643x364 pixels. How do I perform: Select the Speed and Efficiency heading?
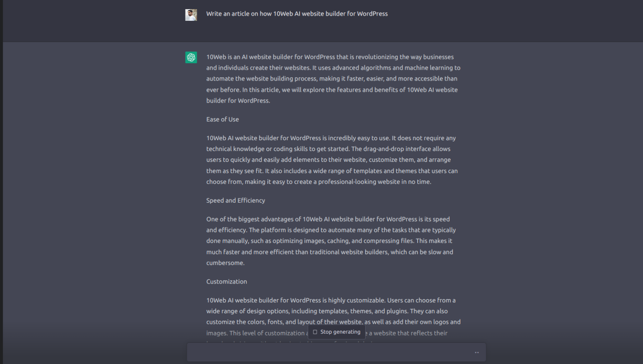(236, 200)
